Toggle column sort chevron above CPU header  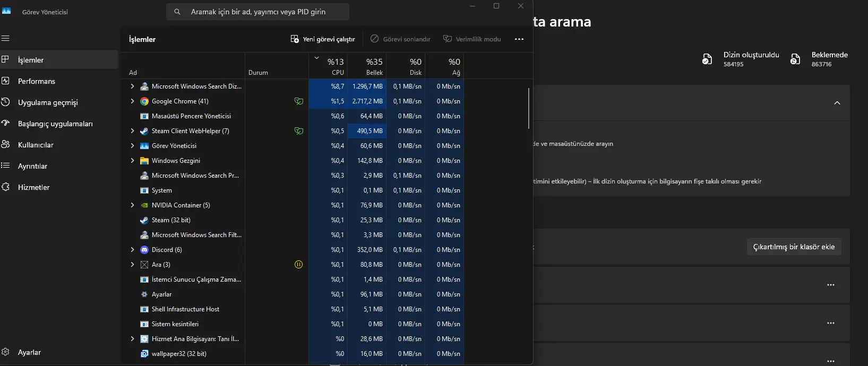pyautogui.click(x=317, y=58)
